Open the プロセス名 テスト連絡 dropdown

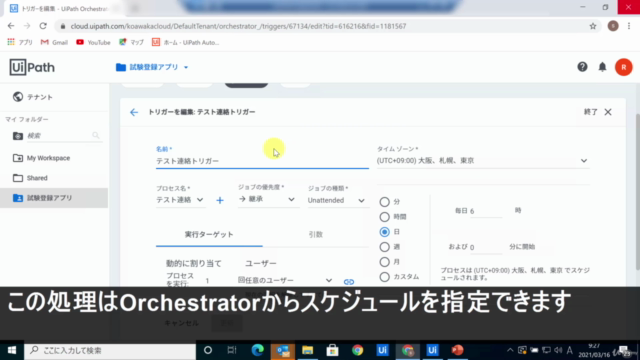(x=180, y=200)
